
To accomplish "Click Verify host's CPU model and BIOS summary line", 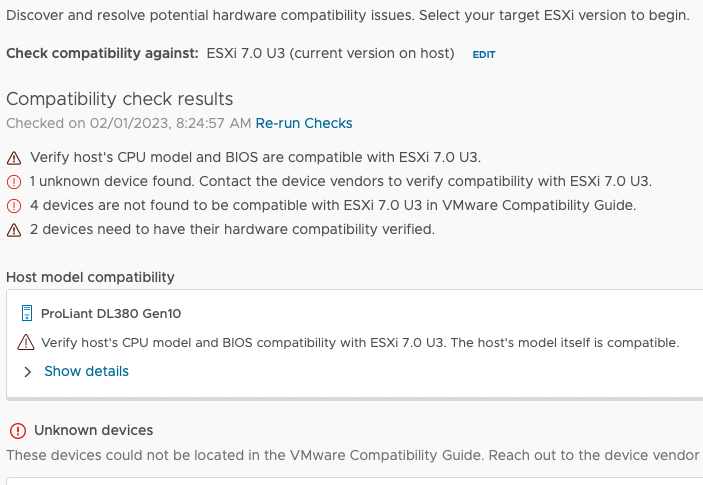I will (x=256, y=157).
